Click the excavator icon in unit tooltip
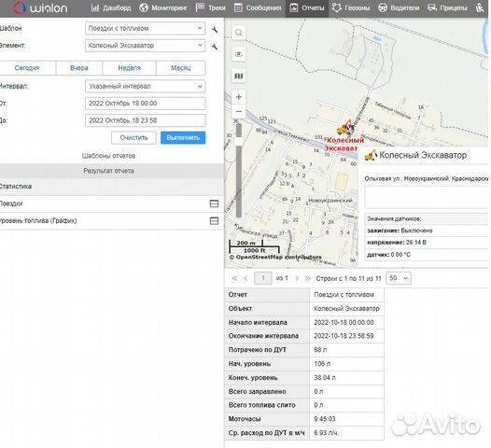Viewport: 491px width, 448px height. click(x=371, y=155)
